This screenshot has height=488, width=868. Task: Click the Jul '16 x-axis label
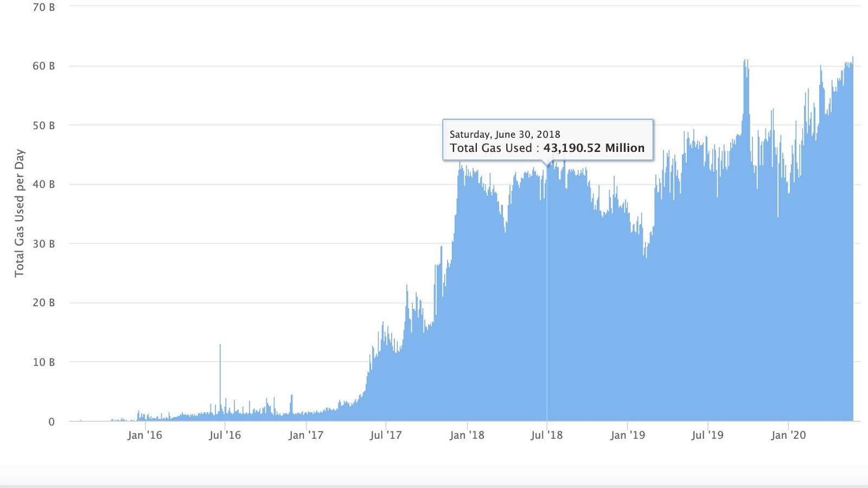coord(225,435)
